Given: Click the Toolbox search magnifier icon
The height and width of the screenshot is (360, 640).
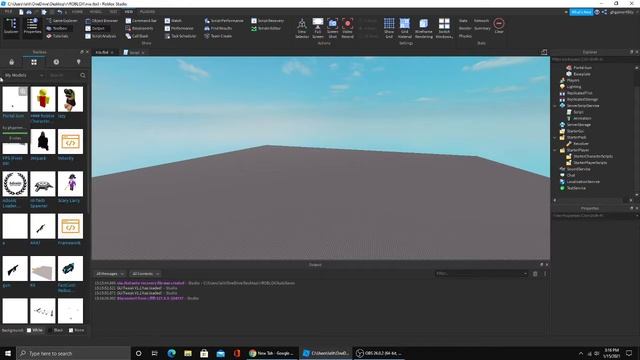Looking at the screenshot, I should (x=83, y=75).
